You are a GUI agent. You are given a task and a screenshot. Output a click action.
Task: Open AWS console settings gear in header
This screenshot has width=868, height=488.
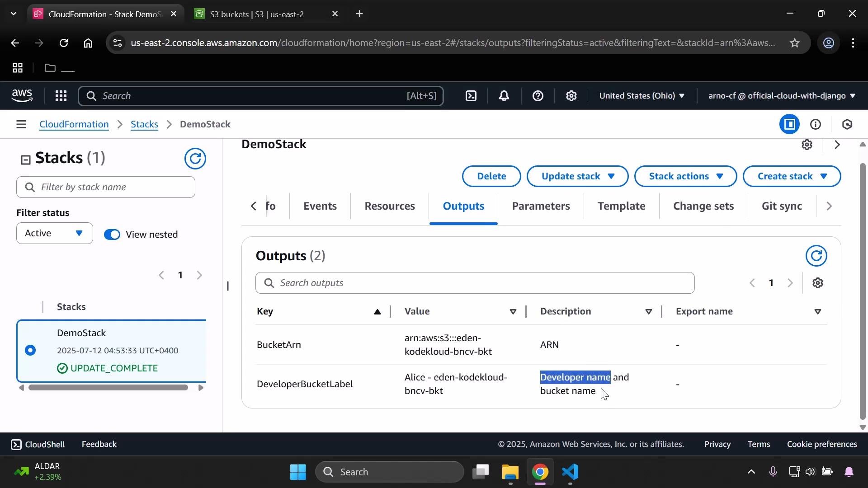[x=571, y=96]
